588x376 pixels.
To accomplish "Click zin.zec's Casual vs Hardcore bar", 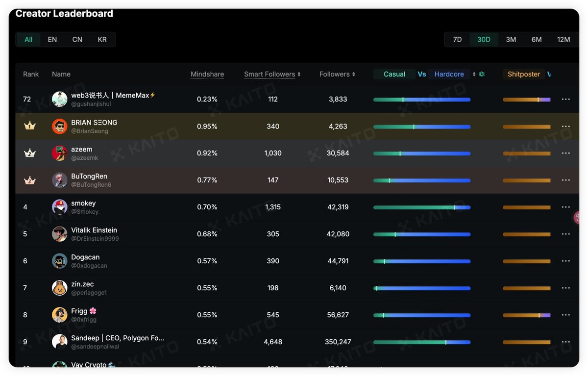I will 422,288.
